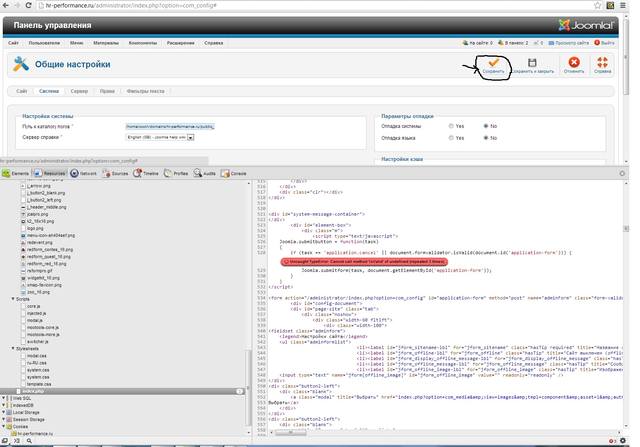Click the browser extension icon beside star

tap(610, 5)
